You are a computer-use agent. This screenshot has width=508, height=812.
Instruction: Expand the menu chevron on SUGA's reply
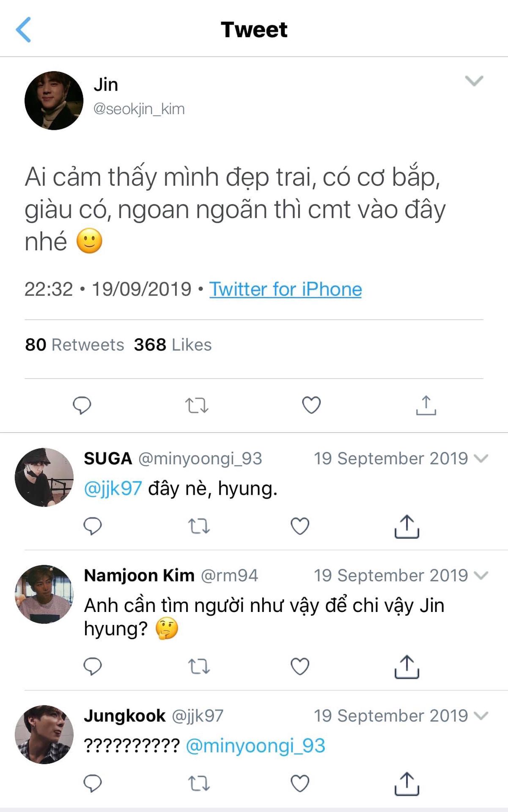(481, 458)
